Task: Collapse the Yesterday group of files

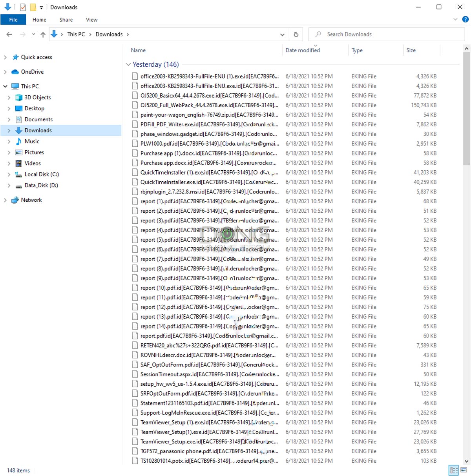Action: click(128, 64)
